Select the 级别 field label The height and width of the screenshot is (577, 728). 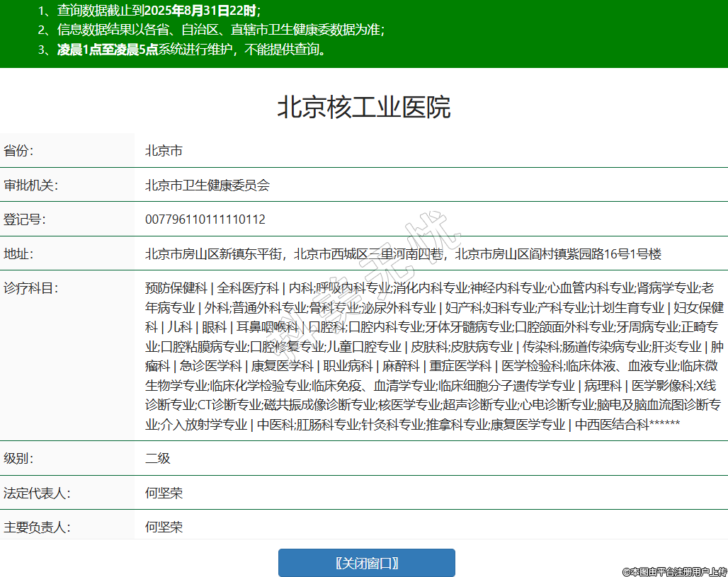click(19, 458)
